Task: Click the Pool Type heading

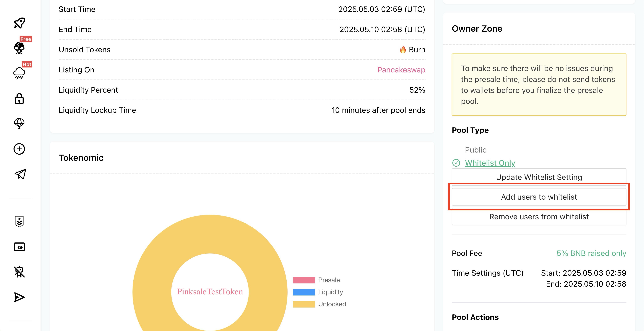Action: [470, 130]
